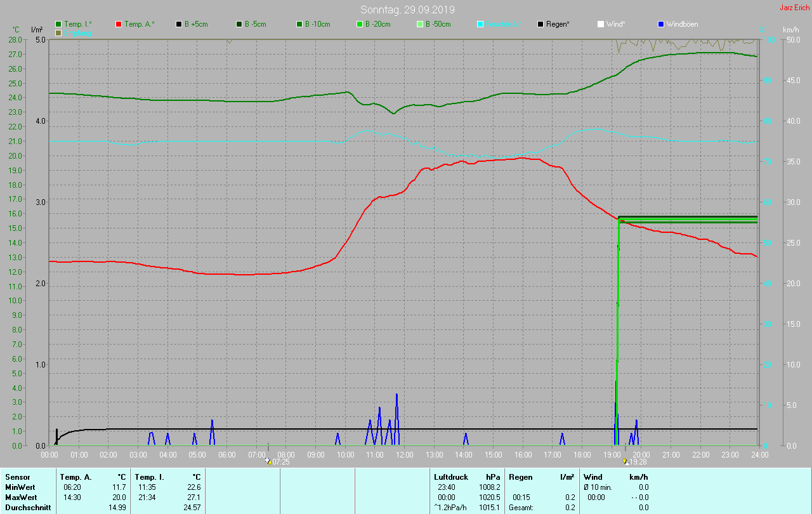Viewport: 812px width, 514px height.
Task: Click the cyan legend swatch before Regen*
Action: tap(480, 24)
